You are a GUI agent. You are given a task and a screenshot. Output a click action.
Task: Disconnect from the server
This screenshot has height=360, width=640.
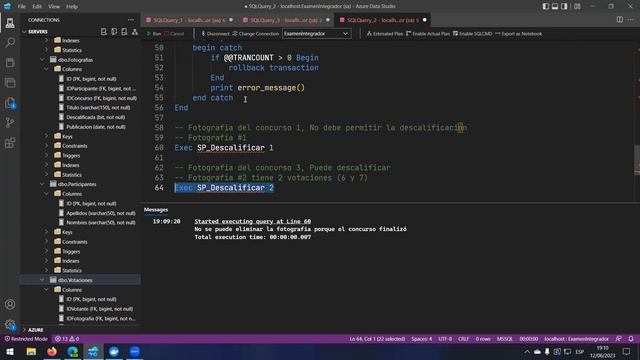pos(215,33)
